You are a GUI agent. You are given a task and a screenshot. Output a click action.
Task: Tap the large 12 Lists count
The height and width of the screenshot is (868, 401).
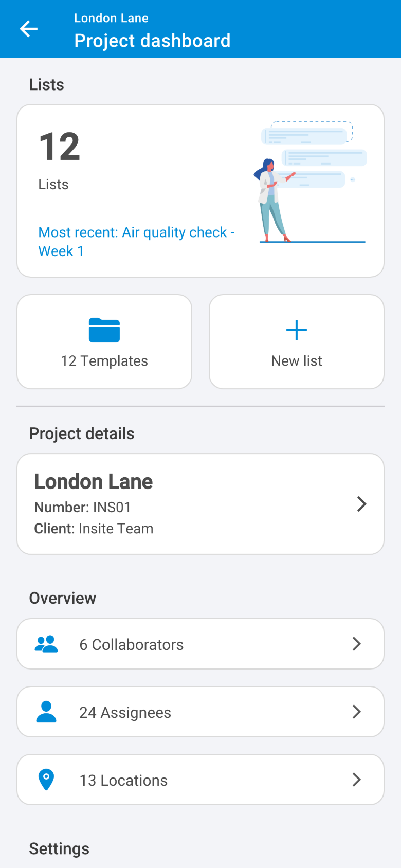[x=60, y=147]
